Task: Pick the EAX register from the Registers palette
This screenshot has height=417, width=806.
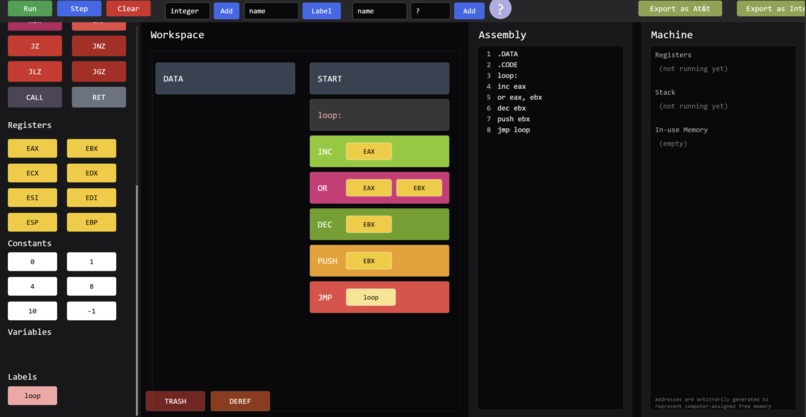Action: pos(32,149)
